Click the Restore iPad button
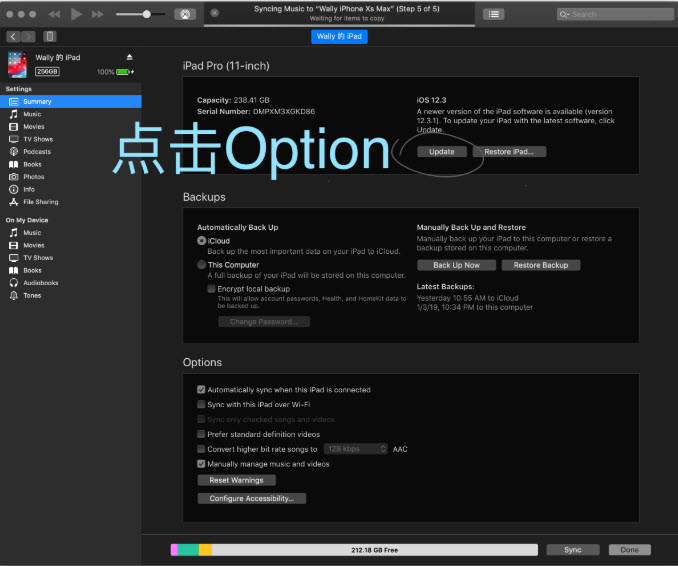 point(509,152)
